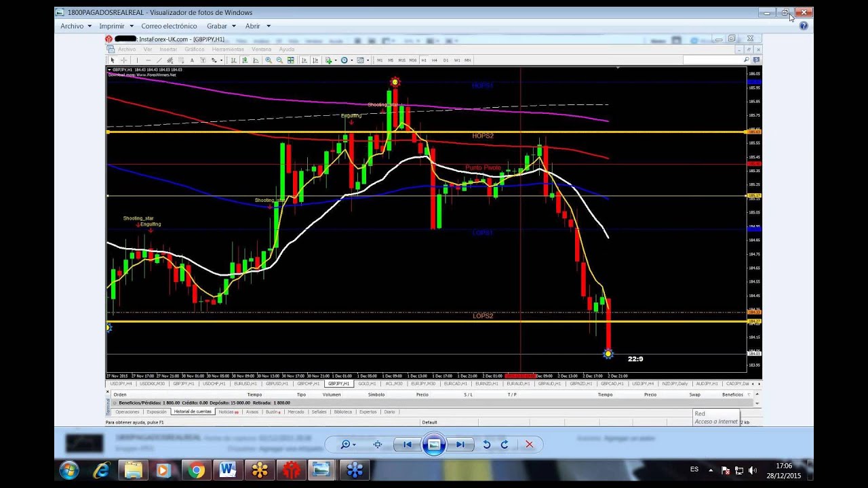
Task: Pick the text tool marked A
Action: pyautogui.click(x=192, y=60)
